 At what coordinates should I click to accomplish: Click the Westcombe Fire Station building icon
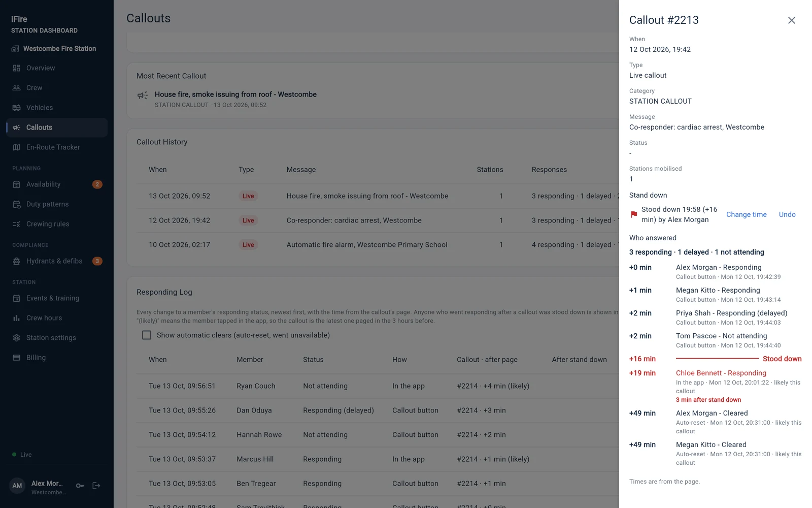(x=15, y=49)
